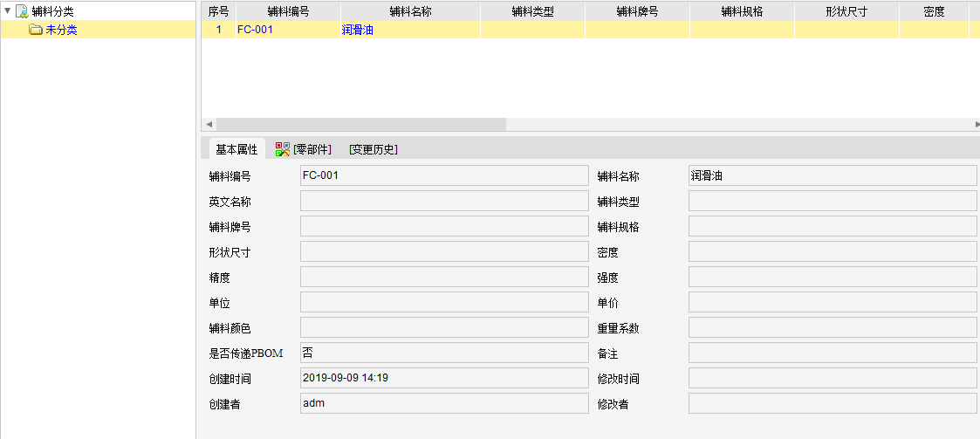
Task: Click the 强度 input field
Action: coord(833,277)
